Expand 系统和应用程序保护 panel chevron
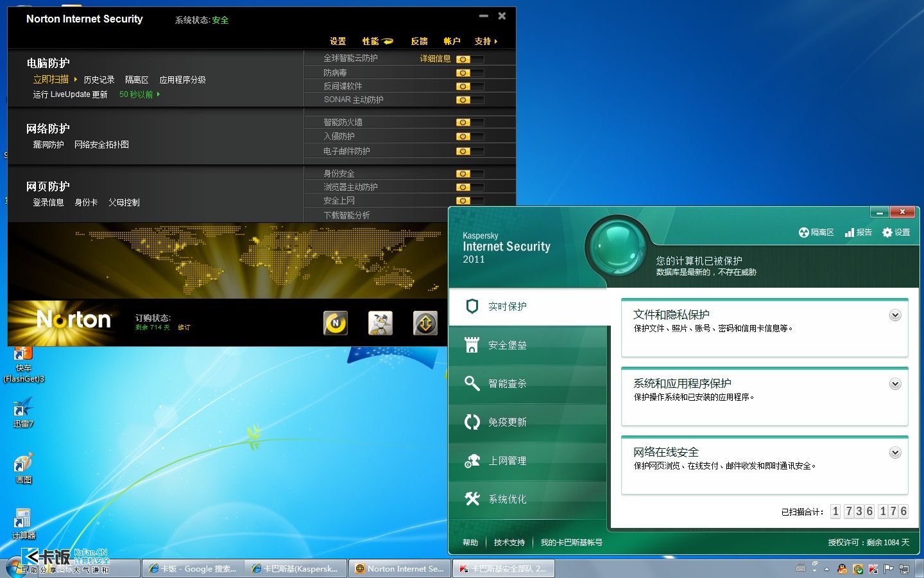 point(895,384)
